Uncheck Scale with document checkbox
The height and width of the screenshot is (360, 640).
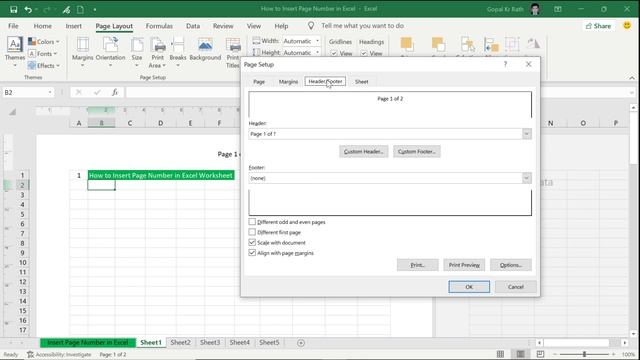tap(252, 242)
